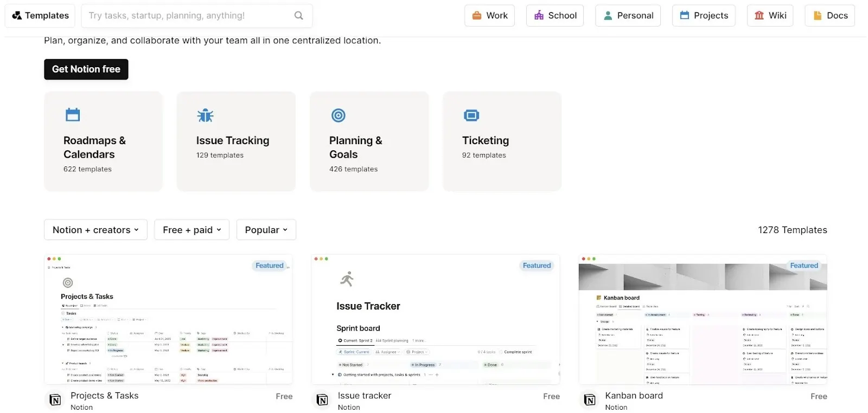Open the Templates home link
Viewport: 868px width, 413px height.
[x=41, y=16]
